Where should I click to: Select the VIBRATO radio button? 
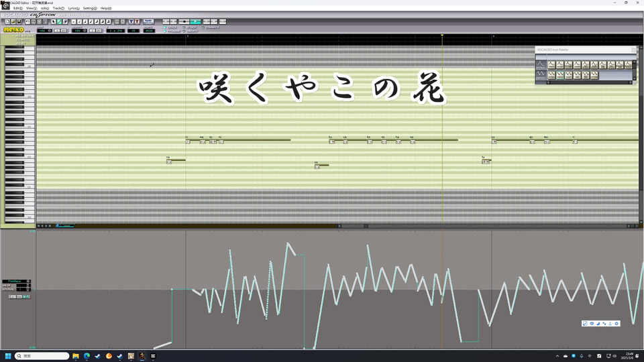[184, 32]
